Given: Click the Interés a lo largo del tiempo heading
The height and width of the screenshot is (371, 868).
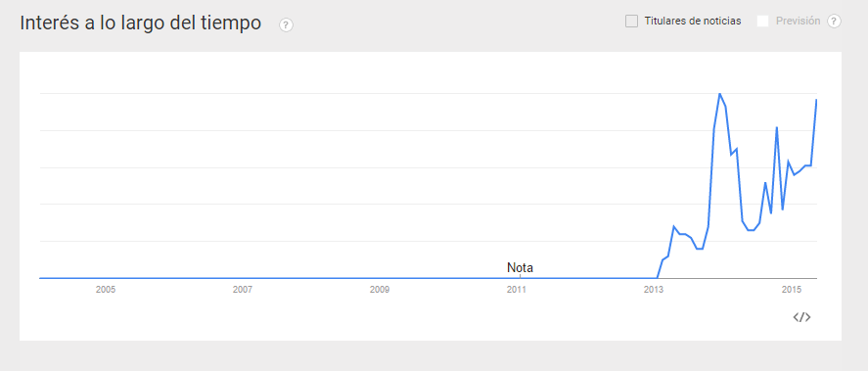Looking at the screenshot, I should pyautogui.click(x=141, y=23).
